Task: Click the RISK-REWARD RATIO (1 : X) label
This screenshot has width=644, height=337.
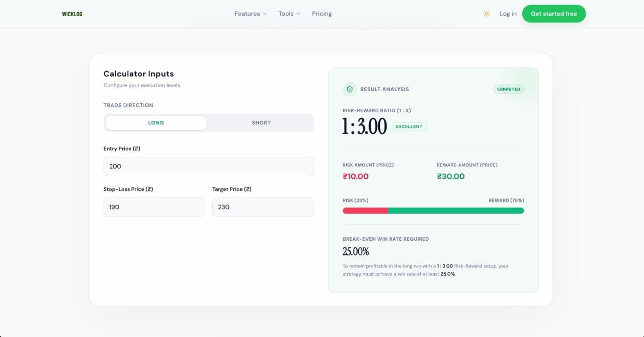Action: 377,110
